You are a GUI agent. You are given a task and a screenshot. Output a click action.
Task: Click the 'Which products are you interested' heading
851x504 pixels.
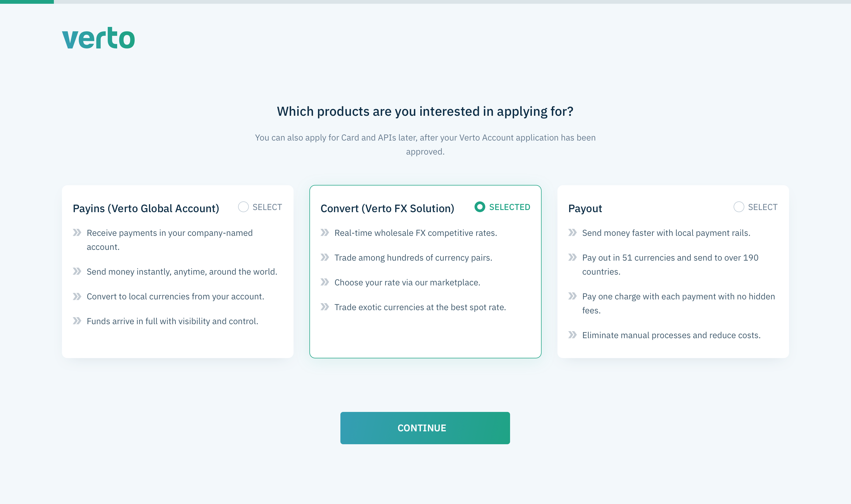[425, 111]
